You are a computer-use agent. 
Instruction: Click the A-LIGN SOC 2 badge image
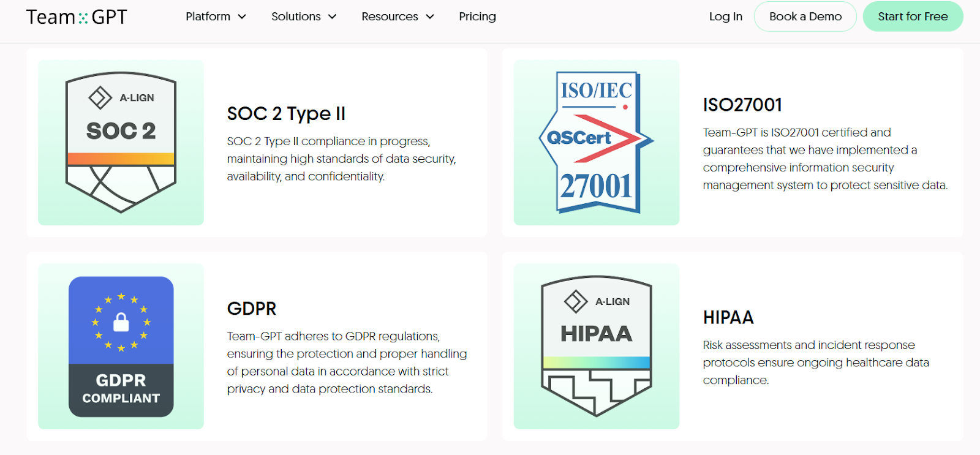point(121,142)
